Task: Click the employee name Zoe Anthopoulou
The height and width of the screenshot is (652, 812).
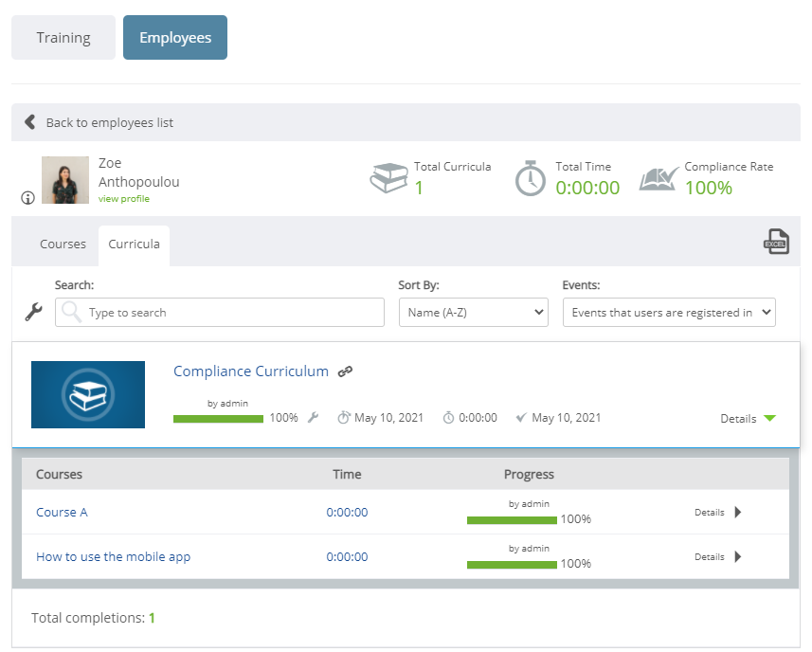Action: click(x=138, y=172)
